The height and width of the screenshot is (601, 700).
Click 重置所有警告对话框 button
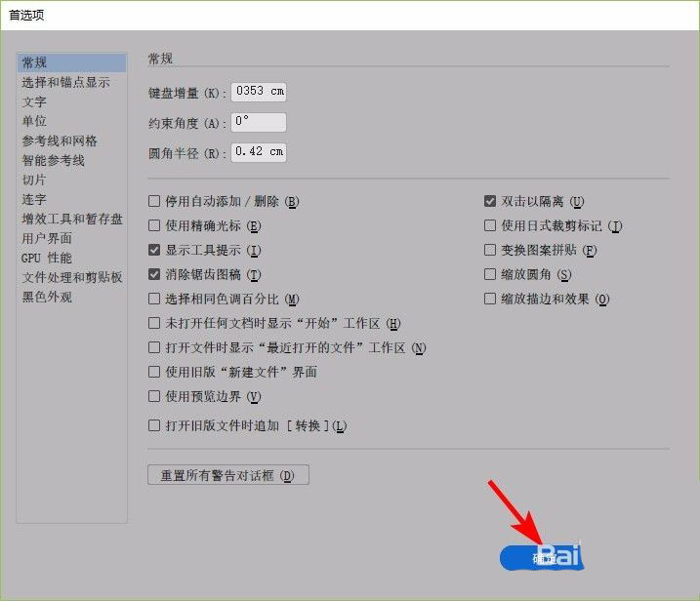(228, 475)
